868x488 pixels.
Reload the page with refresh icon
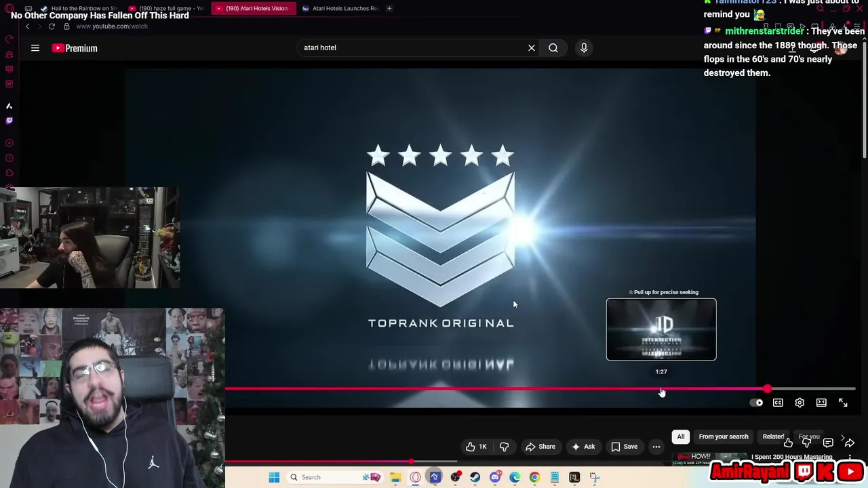pos(52,26)
